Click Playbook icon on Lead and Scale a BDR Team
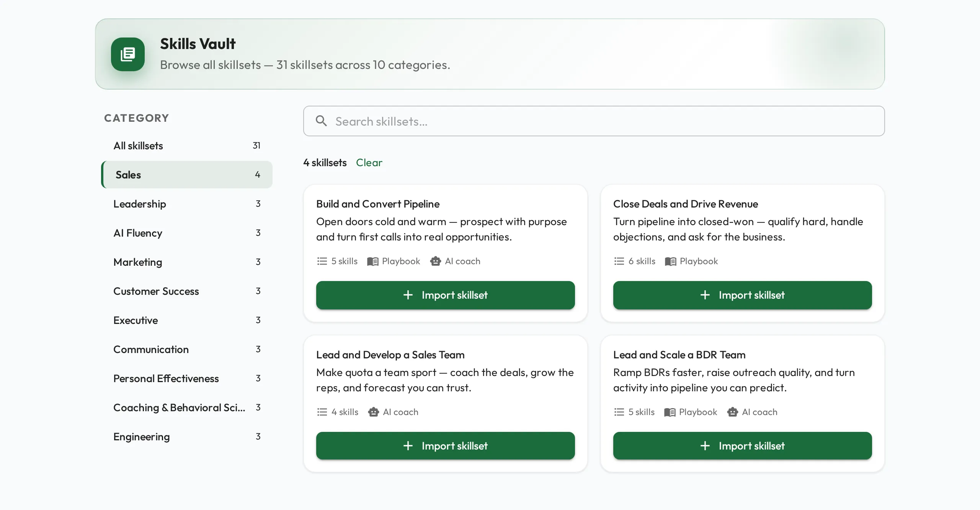Screen dimensions: 980x510 point(670,412)
